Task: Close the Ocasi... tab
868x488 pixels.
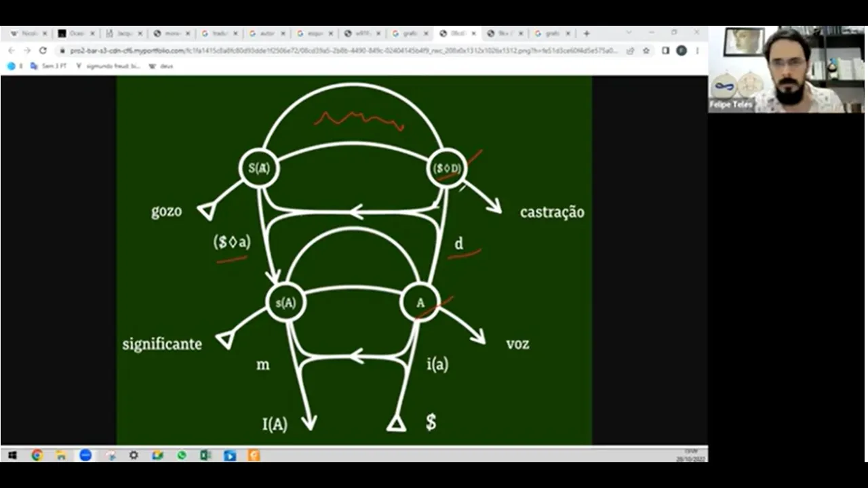Action: pyautogui.click(x=92, y=33)
